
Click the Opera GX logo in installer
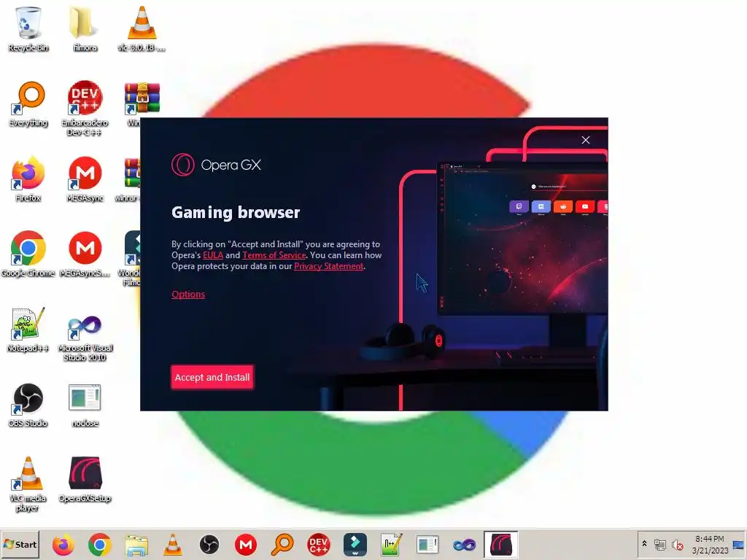[x=216, y=165]
